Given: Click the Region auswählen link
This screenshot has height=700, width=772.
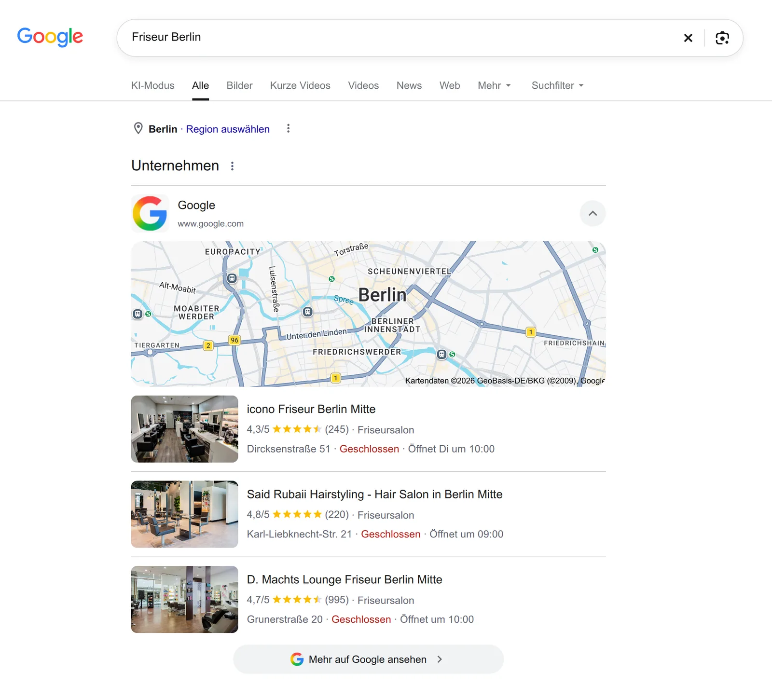Looking at the screenshot, I should tap(228, 129).
